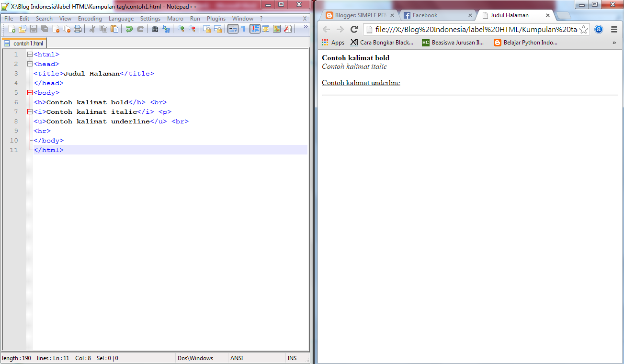The width and height of the screenshot is (624, 364).
Task: Bookmark this page with the star icon
Action: pos(583,30)
